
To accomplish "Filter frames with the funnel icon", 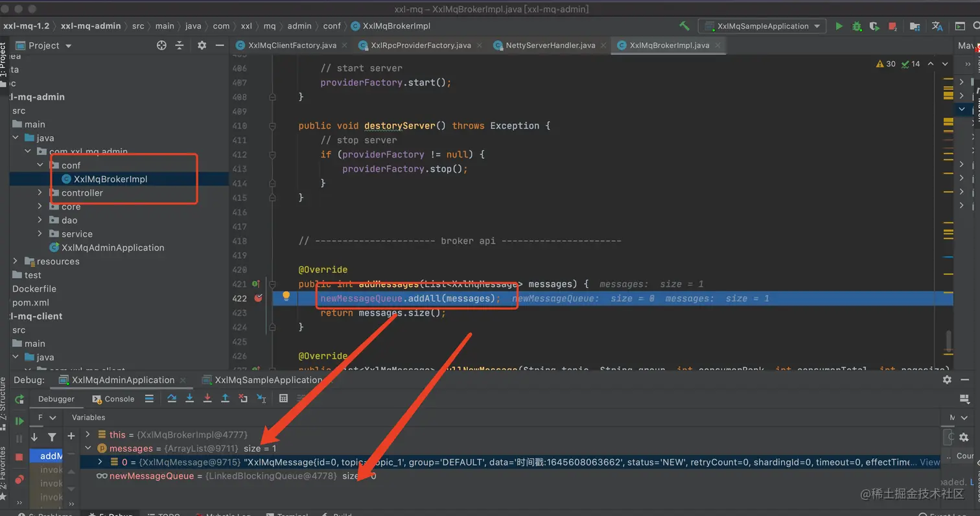I will 52,437.
